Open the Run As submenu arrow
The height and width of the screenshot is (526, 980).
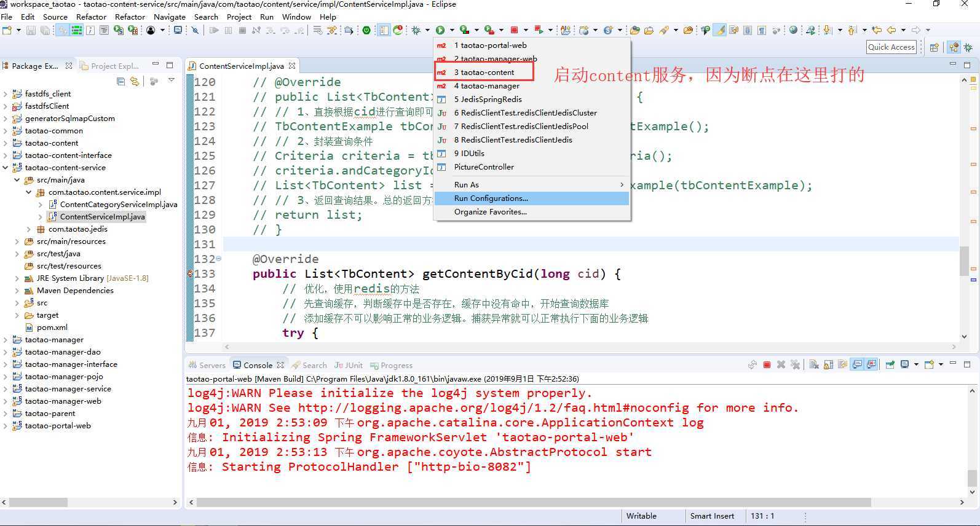click(x=622, y=185)
